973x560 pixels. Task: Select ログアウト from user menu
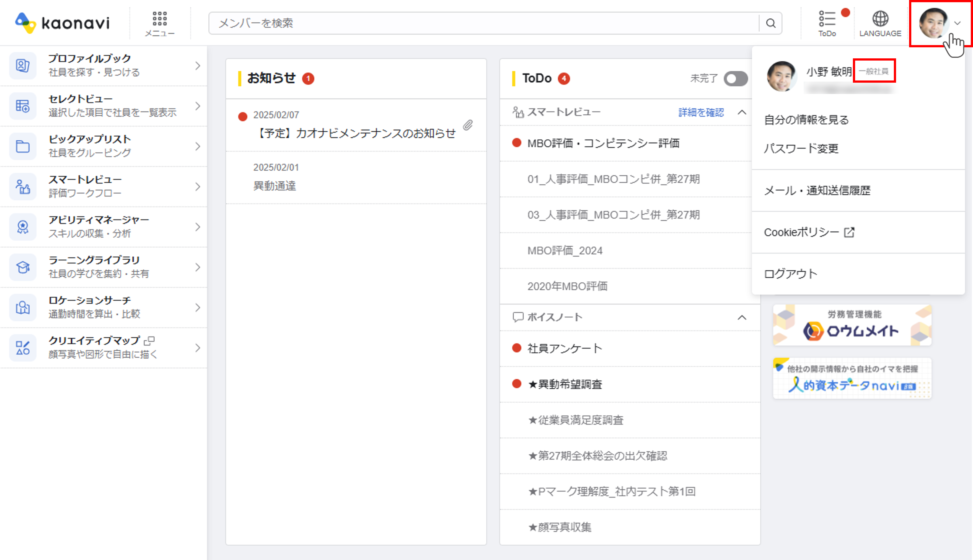(x=790, y=274)
